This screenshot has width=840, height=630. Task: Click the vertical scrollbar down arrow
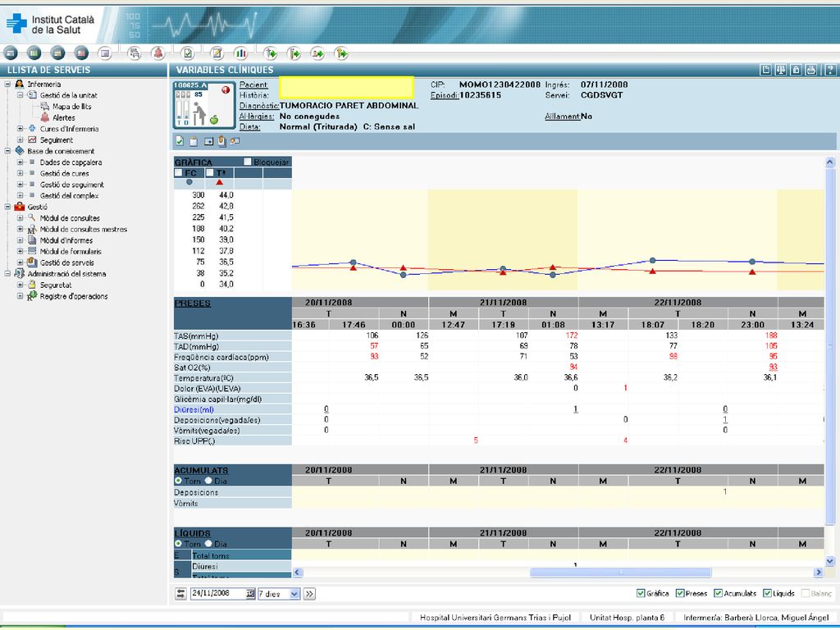(830, 561)
